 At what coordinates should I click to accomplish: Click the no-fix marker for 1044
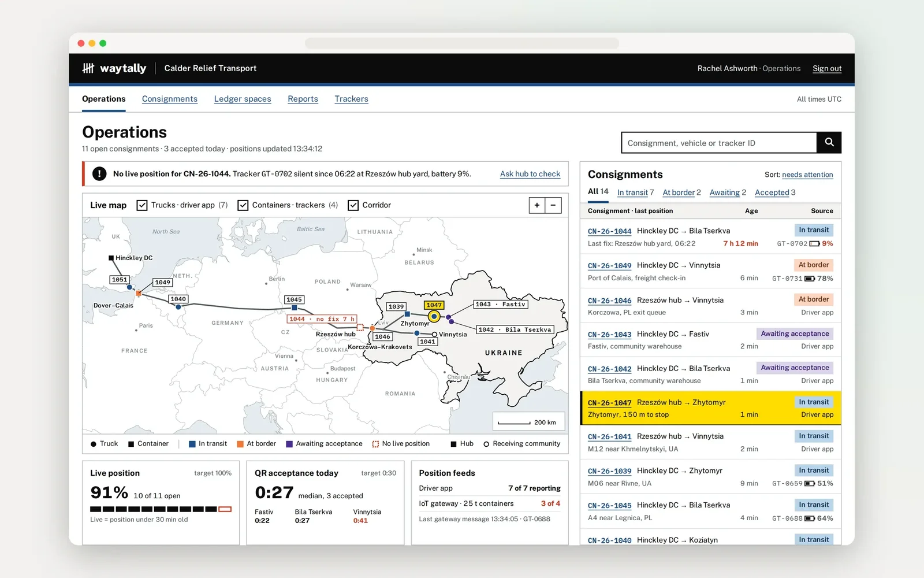[x=360, y=328]
